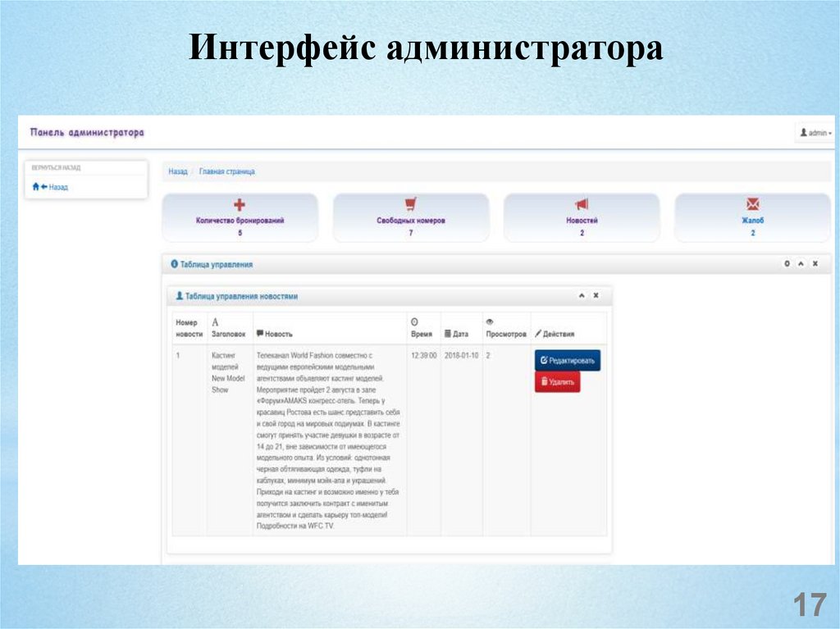
Task: Close the Таблица управления panel
Action: 815,263
